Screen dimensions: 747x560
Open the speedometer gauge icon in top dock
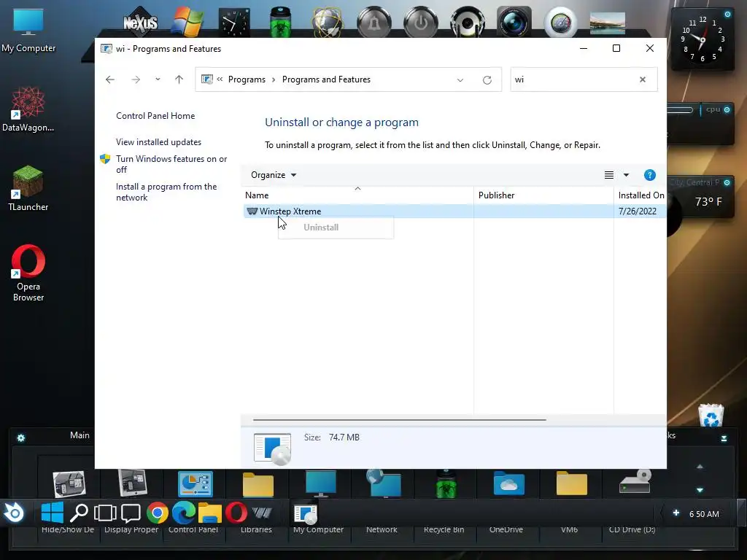[561, 22]
